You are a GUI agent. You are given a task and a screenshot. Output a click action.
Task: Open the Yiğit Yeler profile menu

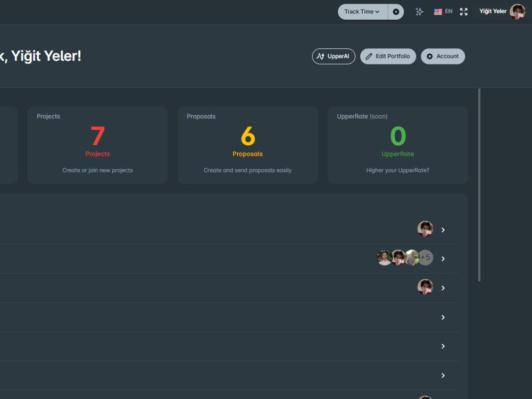502,12
